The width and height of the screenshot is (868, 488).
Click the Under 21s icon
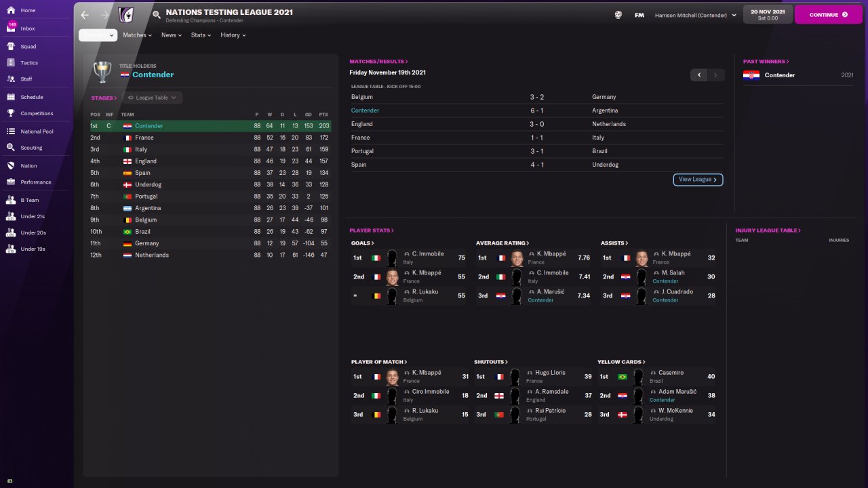(11, 216)
